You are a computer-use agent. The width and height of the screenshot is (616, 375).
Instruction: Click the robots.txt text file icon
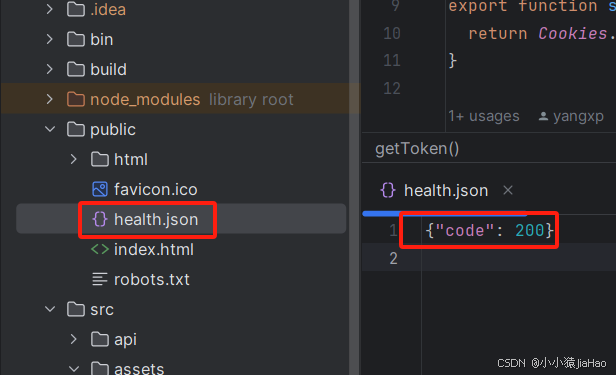(x=100, y=279)
